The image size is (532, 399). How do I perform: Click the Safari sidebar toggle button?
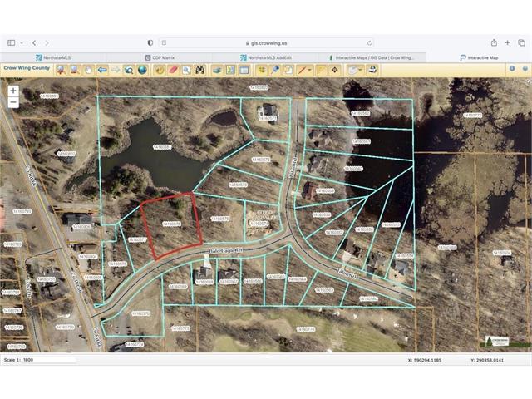[12, 42]
